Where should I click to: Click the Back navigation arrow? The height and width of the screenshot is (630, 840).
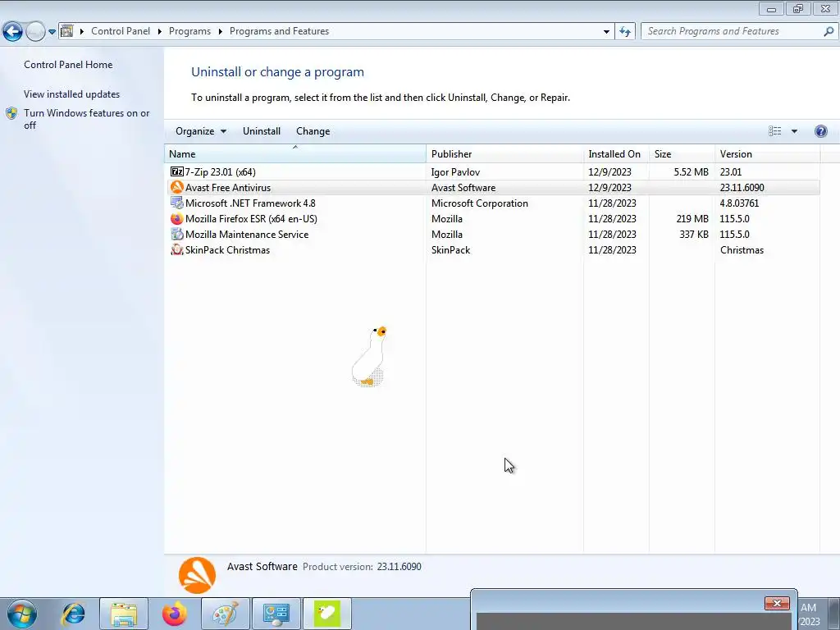pyautogui.click(x=13, y=32)
